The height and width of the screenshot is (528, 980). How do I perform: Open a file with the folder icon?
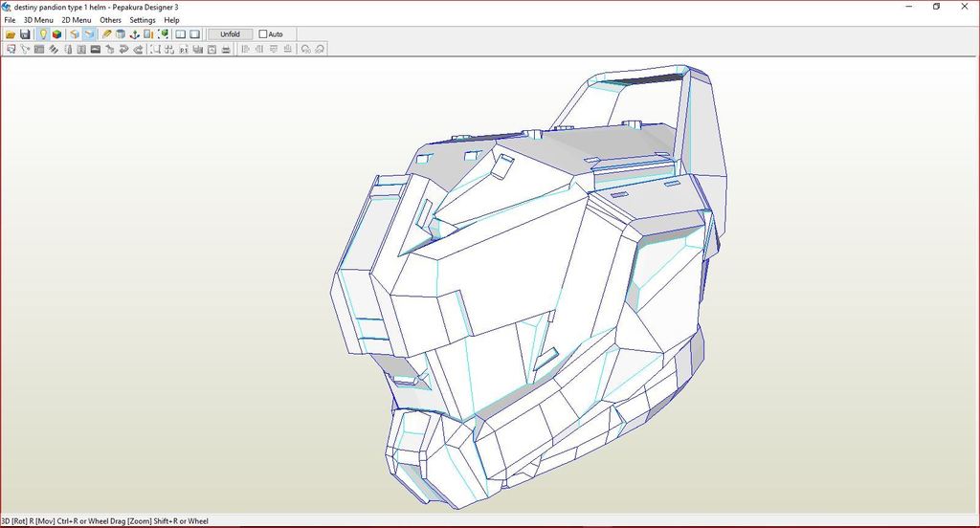(11, 34)
